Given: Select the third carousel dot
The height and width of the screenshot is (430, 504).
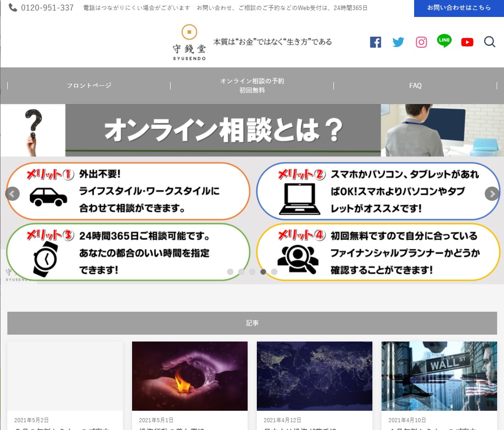Looking at the screenshot, I should point(252,272).
